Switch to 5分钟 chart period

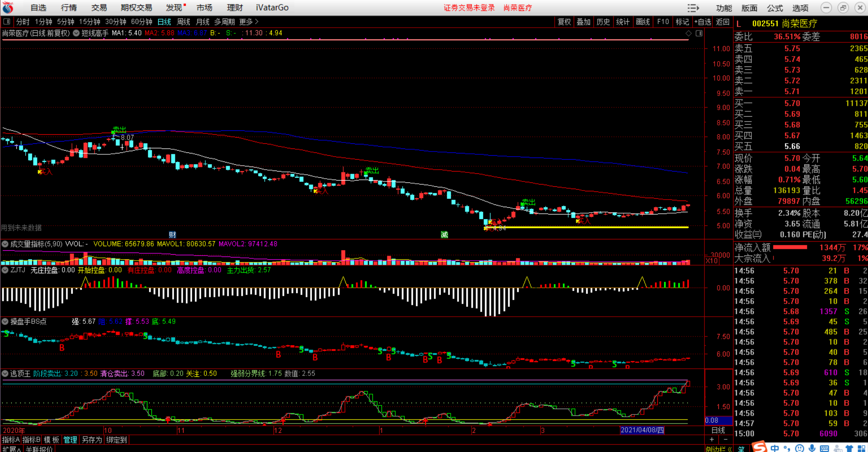click(x=66, y=22)
